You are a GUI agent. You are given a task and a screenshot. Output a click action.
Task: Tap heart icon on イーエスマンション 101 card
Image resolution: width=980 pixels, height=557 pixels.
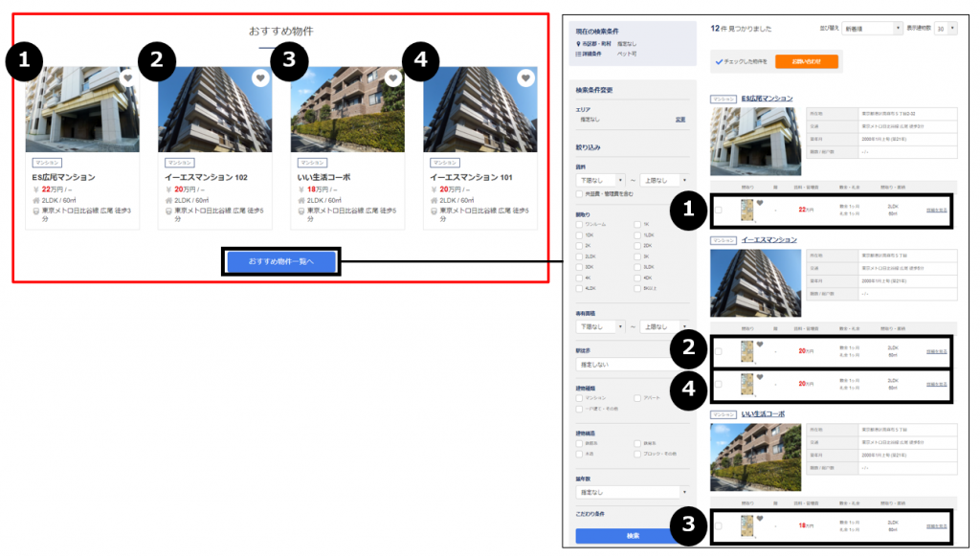coord(525,78)
